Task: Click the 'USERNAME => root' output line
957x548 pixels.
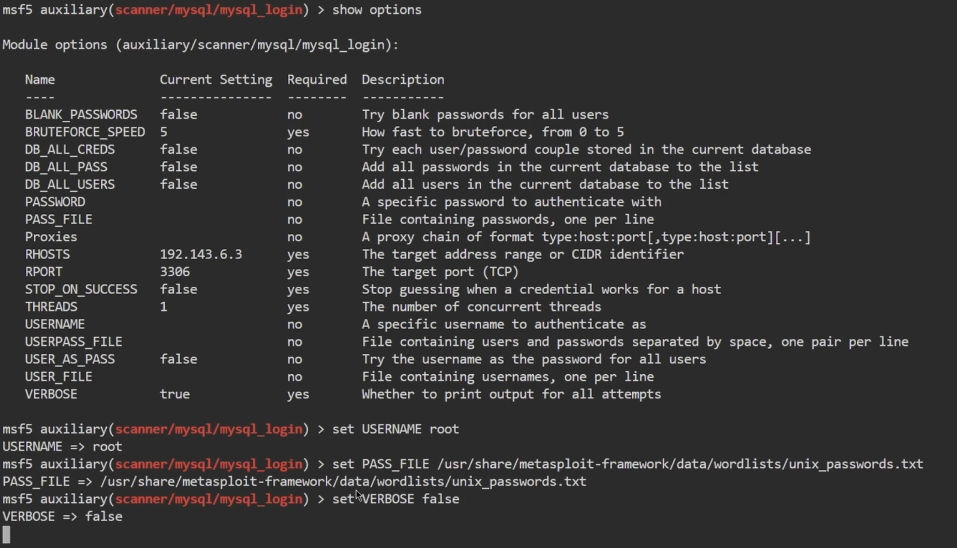Action: [62, 447]
